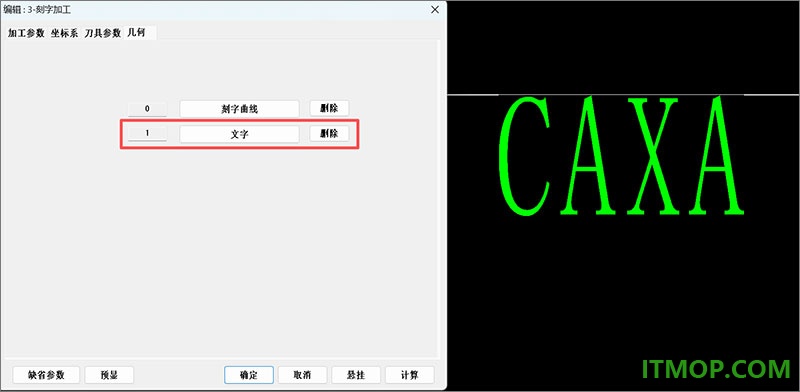The image size is (800, 392).
Task: Click the 1 count button for 文字
Action: (x=147, y=134)
